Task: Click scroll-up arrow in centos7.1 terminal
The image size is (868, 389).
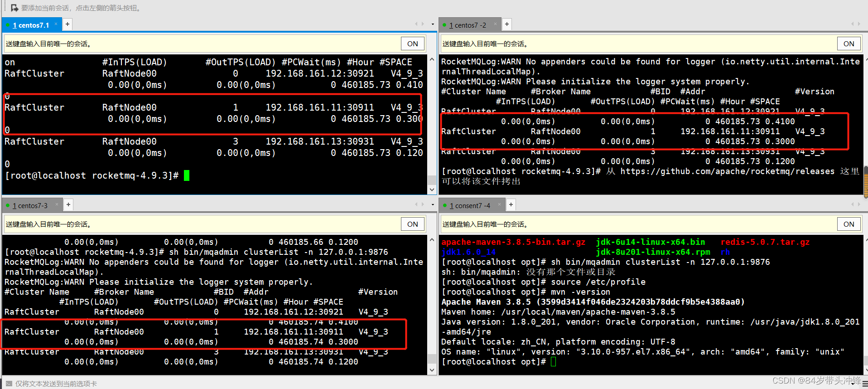Action: 432,59
